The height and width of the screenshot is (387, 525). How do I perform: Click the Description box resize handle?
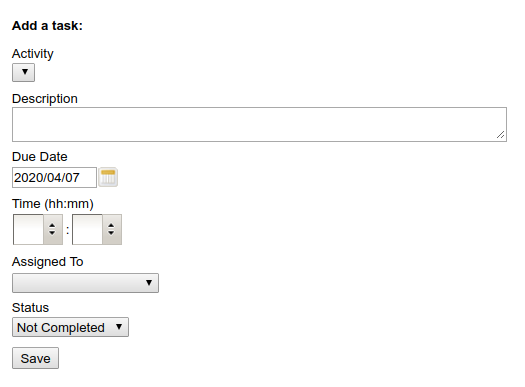coord(501,135)
